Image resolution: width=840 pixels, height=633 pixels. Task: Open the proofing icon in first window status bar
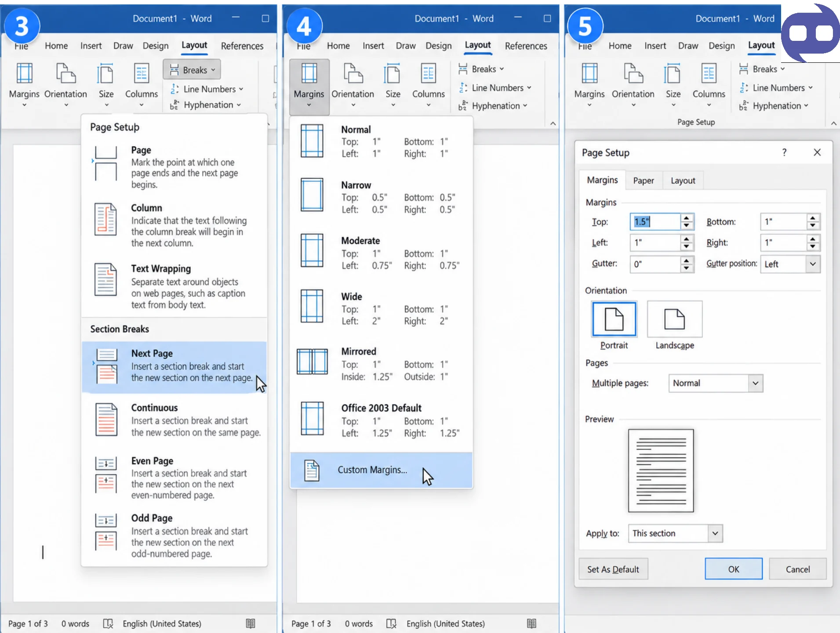point(108,624)
